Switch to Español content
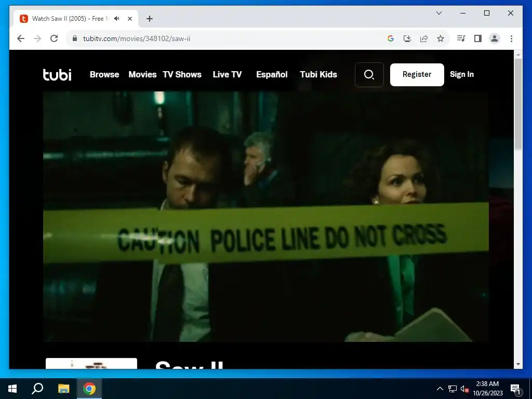 tap(272, 75)
